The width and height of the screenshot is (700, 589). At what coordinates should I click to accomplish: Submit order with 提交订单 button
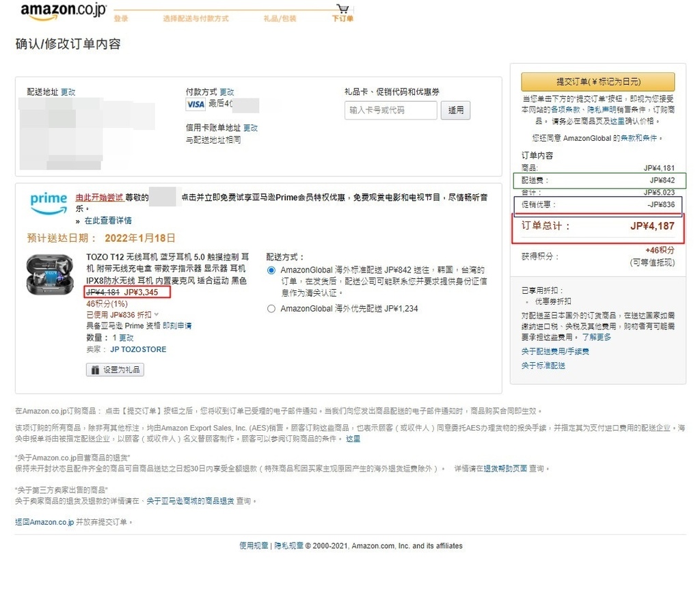pos(597,82)
